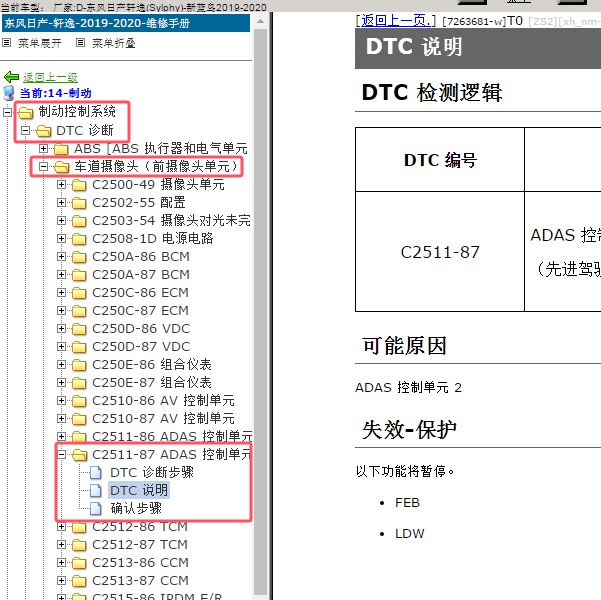Viewport: 601px width, 600px height.
Task: Click the ADAS 控制单元 2 text
Action: (408, 388)
